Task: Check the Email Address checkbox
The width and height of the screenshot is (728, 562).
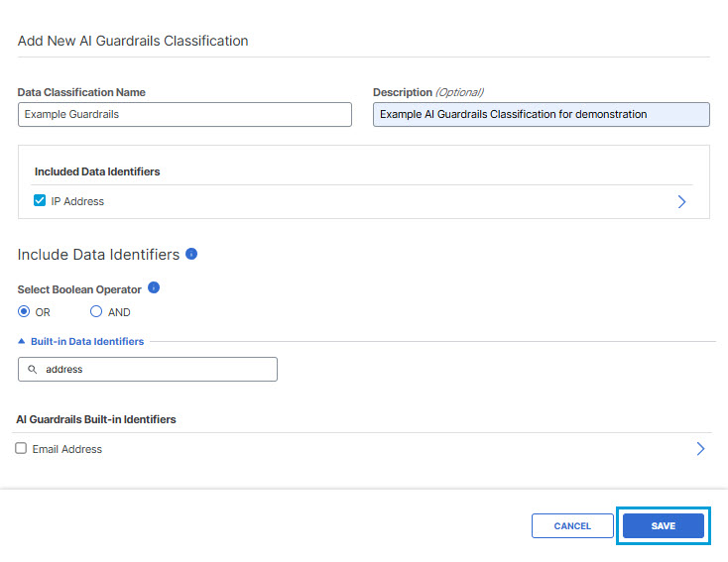Action: coord(21,448)
